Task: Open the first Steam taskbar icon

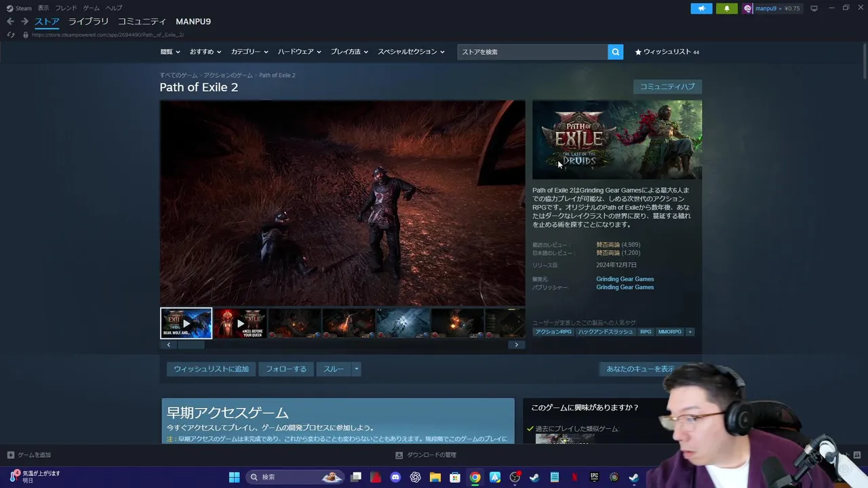Action: (x=534, y=477)
